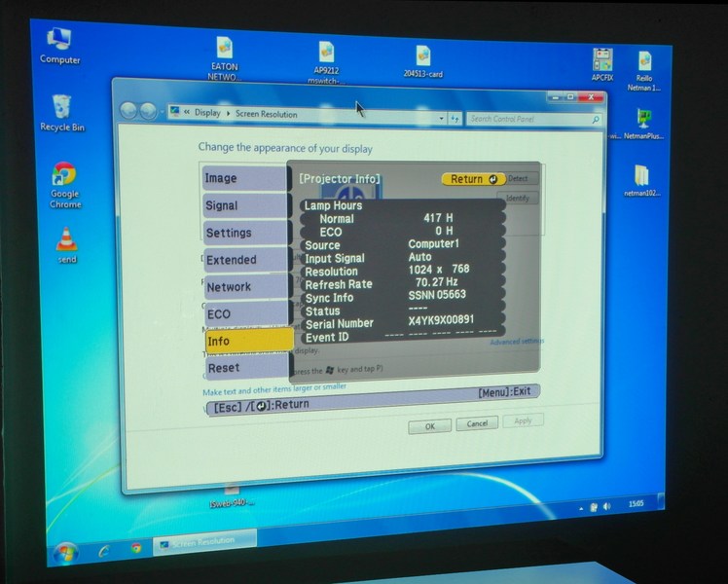
Task: Launch Internet Explorer from the taskbar
Action: [x=104, y=551]
